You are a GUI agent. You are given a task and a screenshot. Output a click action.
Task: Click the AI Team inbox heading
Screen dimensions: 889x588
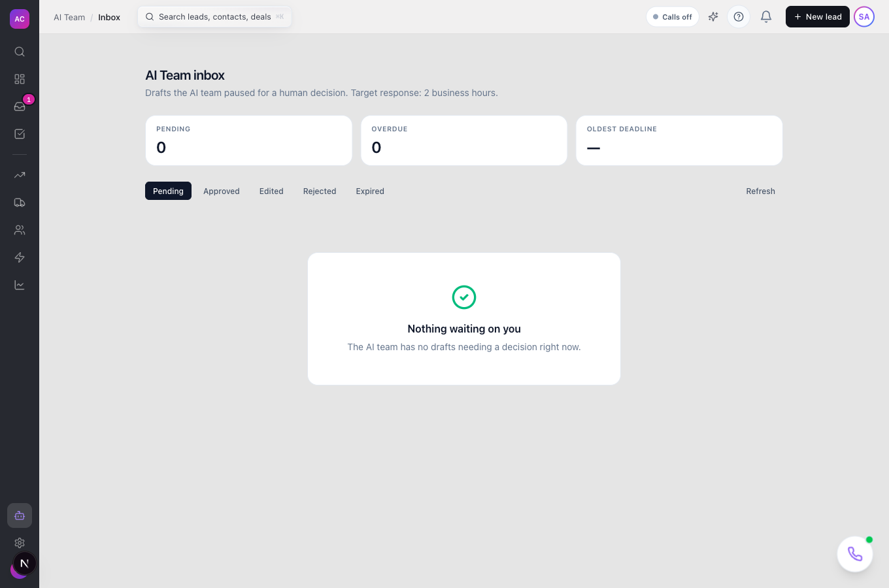185,75
